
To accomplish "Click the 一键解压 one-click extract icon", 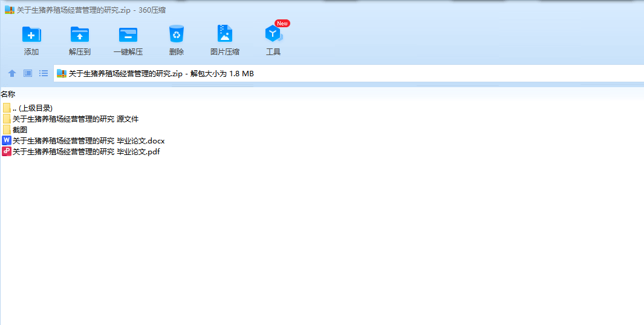I will coord(128,34).
